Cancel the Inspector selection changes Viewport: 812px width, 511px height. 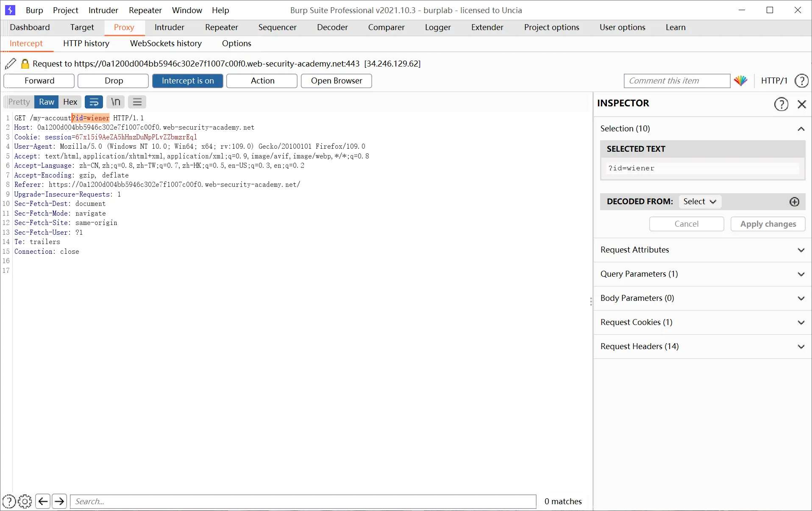687,224
